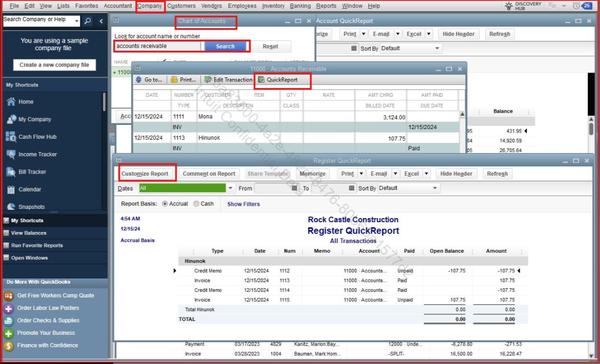
Task: Open Bill Tracker icon
Action: (x=11, y=172)
